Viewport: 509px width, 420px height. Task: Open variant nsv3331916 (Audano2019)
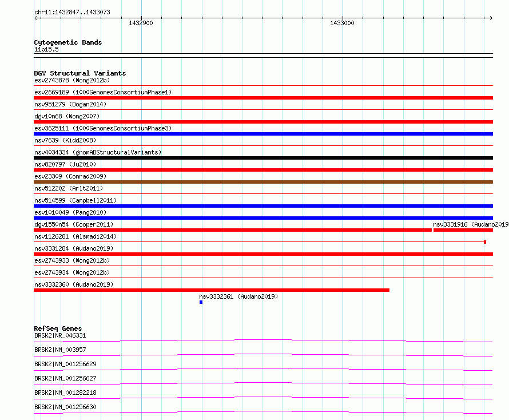tap(471, 224)
